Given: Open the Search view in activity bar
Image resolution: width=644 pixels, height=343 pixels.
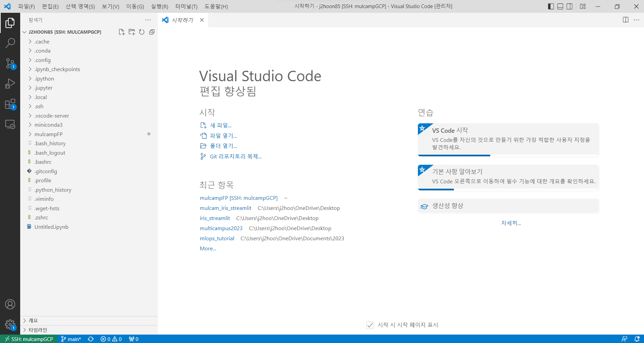Looking at the screenshot, I should click(10, 43).
